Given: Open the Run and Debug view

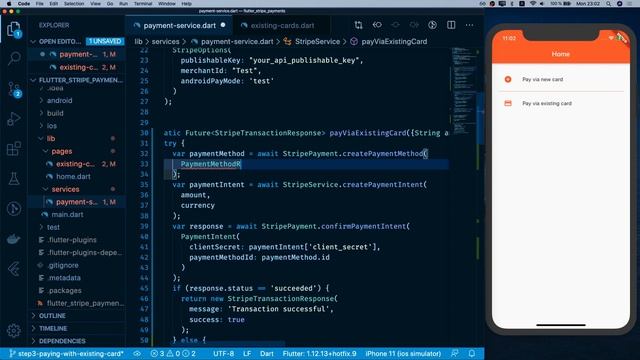Looking at the screenshot, I should pyautogui.click(x=14, y=119).
